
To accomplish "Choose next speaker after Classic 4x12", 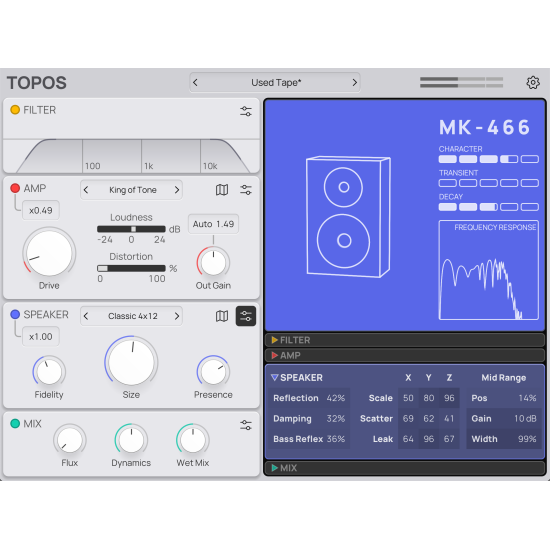I will pyautogui.click(x=177, y=316).
